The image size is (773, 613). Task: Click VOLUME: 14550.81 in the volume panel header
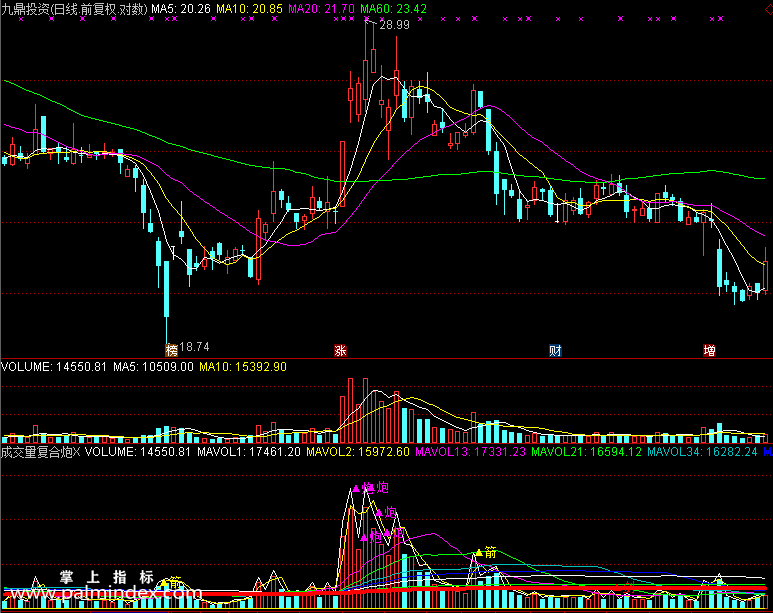[x=54, y=367]
